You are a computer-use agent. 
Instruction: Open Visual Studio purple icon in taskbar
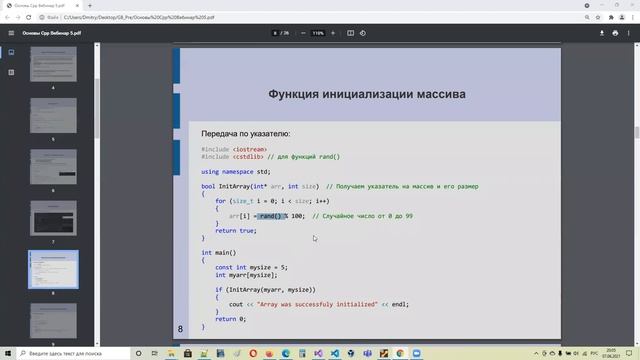tap(318, 353)
